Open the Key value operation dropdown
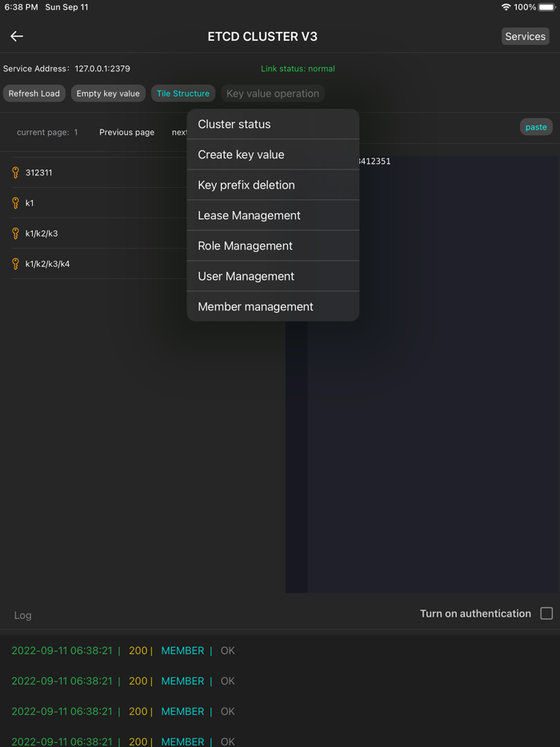This screenshot has width=560, height=747. (x=273, y=94)
